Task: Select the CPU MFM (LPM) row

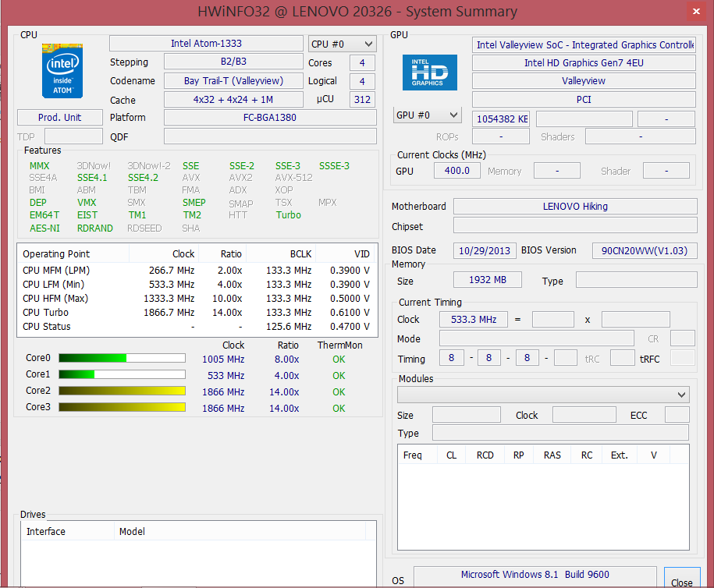Action: (197, 271)
